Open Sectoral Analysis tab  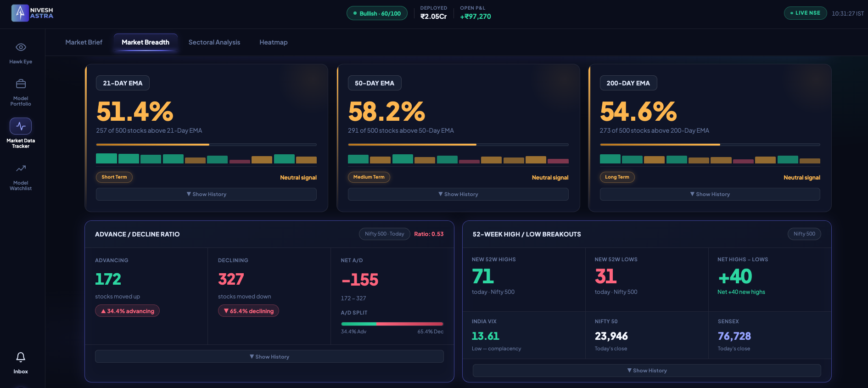[214, 42]
